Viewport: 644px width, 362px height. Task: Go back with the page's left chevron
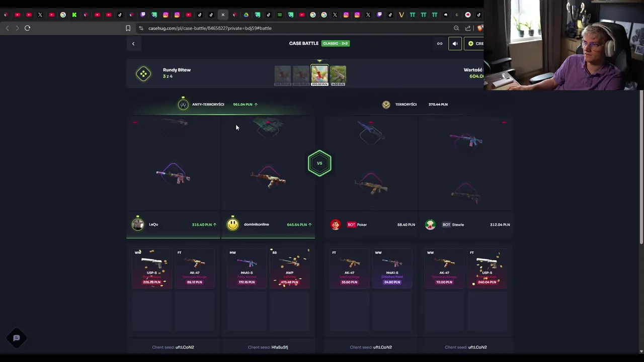(133, 44)
